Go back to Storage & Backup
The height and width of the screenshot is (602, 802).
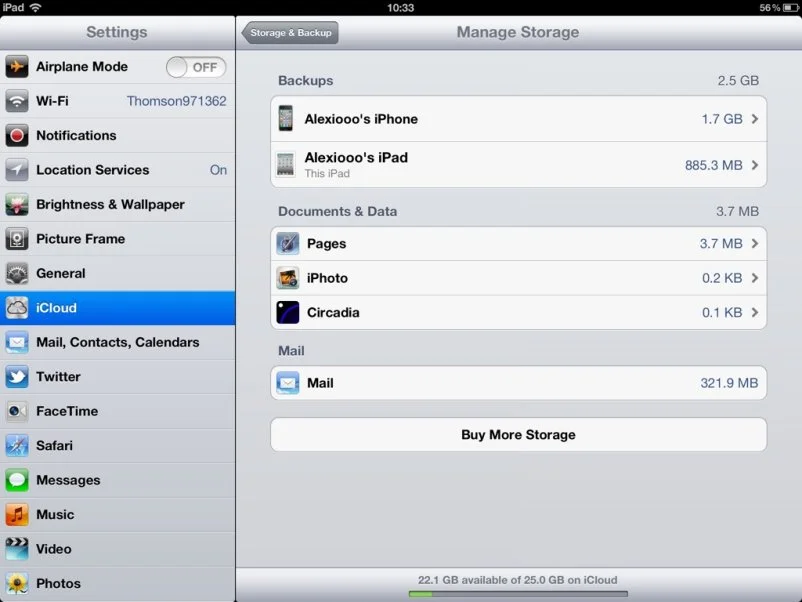tap(290, 33)
